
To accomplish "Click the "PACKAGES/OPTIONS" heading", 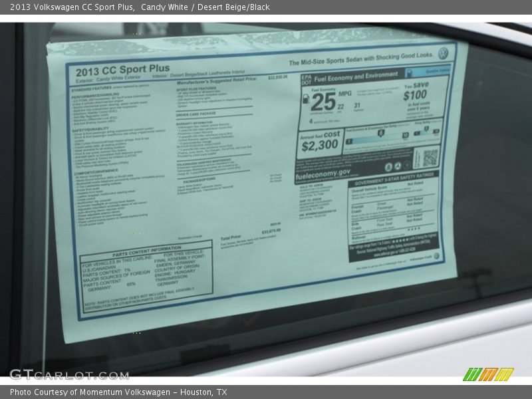I will (x=199, y=180).
